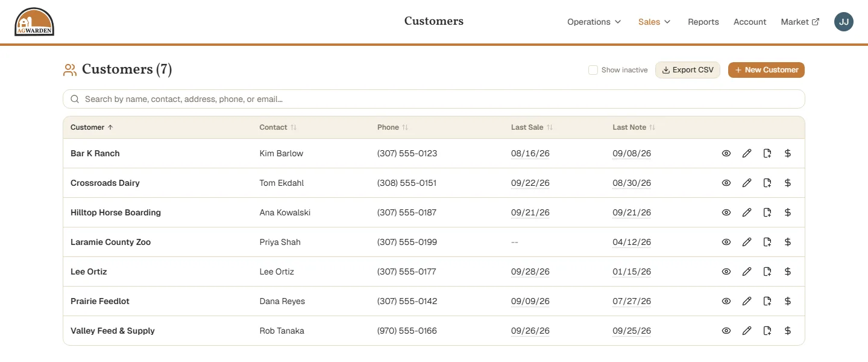Add note icon for Hilltop Horse Boarding
This screenshot has height=362, width=868.
click(767, 212)
